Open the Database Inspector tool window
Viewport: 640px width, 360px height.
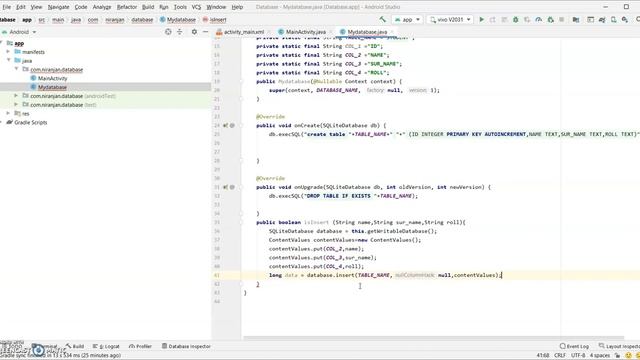[186, 346]
